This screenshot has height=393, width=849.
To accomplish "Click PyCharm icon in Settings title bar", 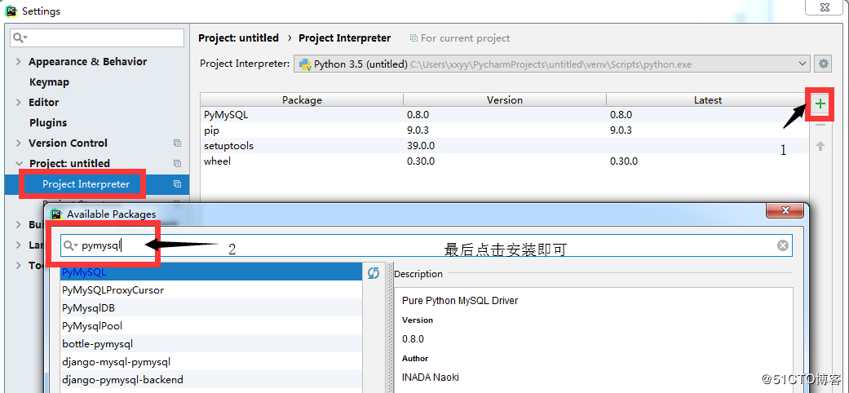I will (11, 11).
